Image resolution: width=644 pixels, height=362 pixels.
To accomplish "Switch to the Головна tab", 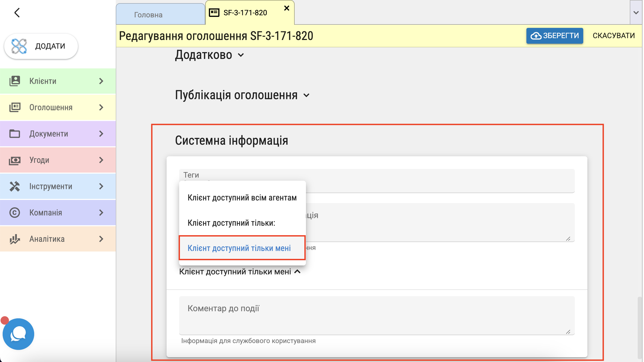I will [148, 15].
